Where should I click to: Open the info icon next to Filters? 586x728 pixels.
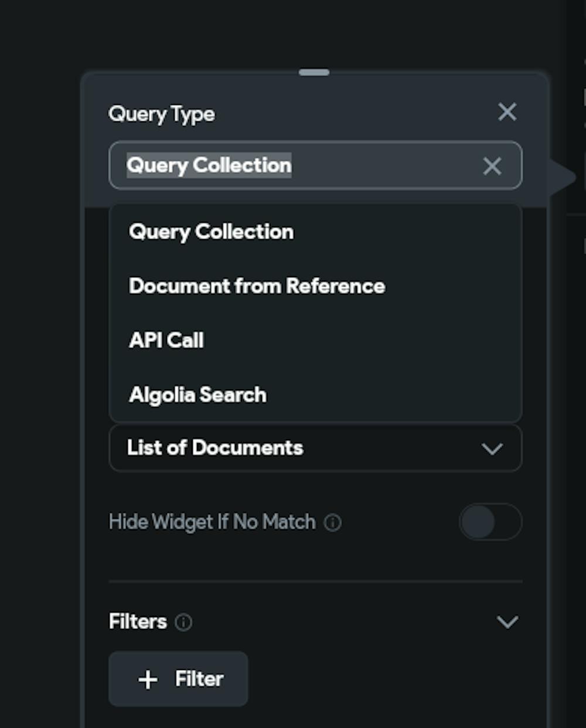[x=183, y=622]
